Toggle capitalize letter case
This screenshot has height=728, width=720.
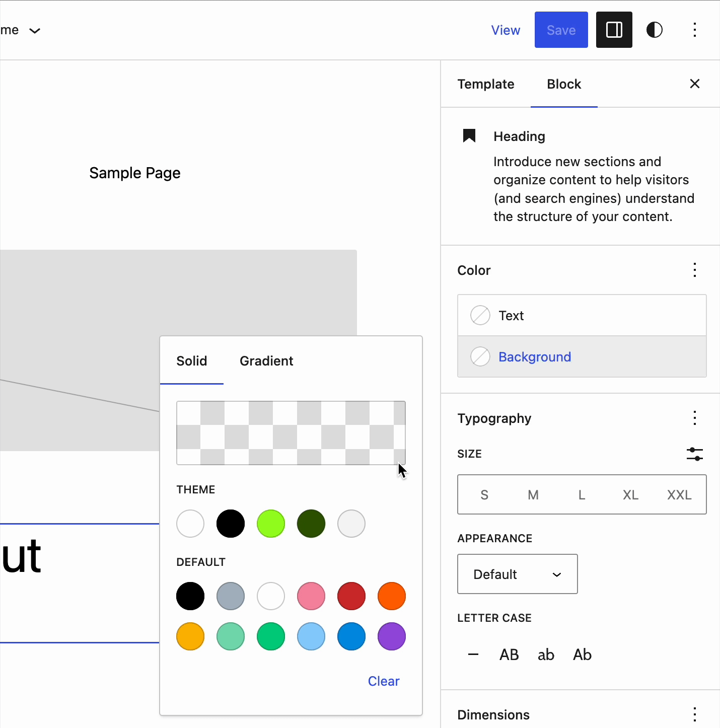pos(582,654)
